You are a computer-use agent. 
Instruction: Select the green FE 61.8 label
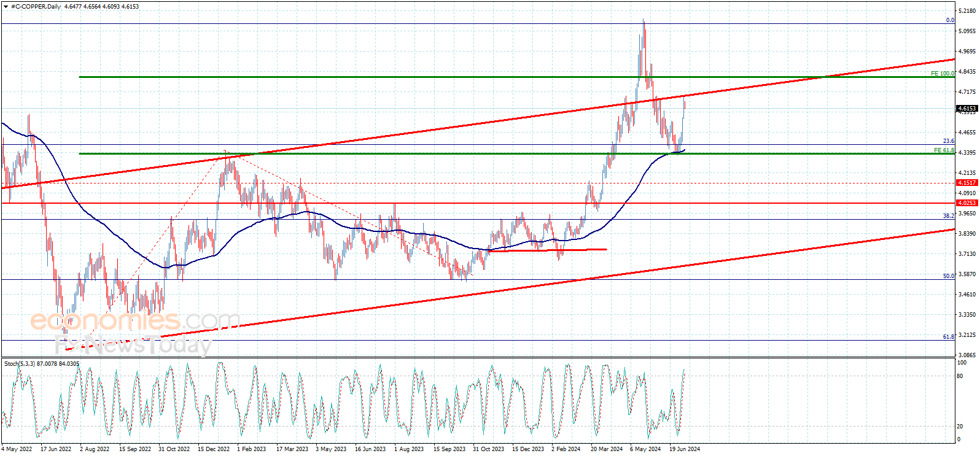[x=944, y=150]
